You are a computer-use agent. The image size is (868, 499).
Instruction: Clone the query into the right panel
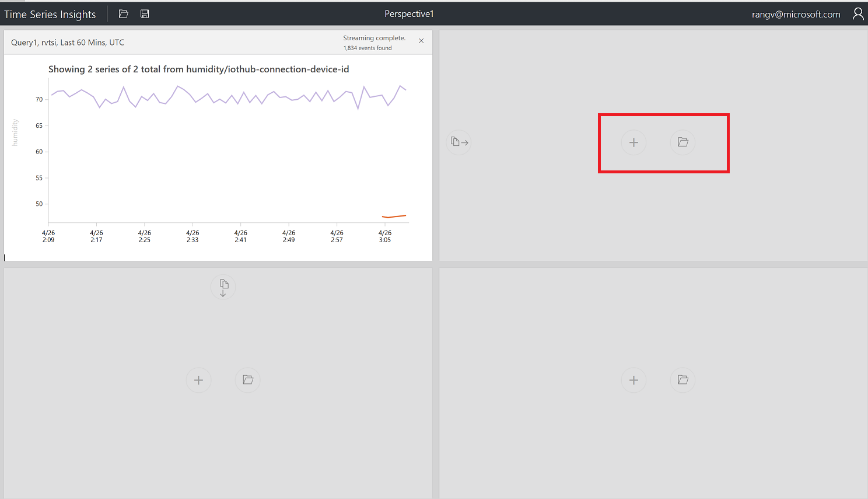click(459, 142)
